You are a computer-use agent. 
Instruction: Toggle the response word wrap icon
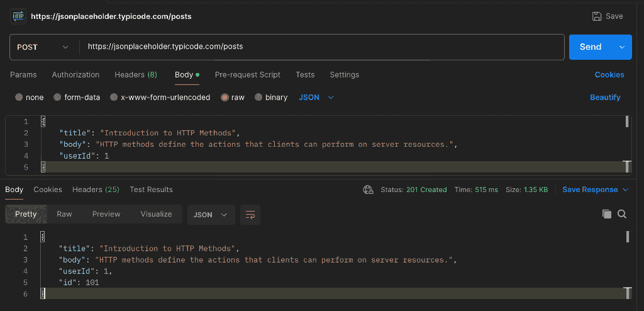(x=250, y=215)
